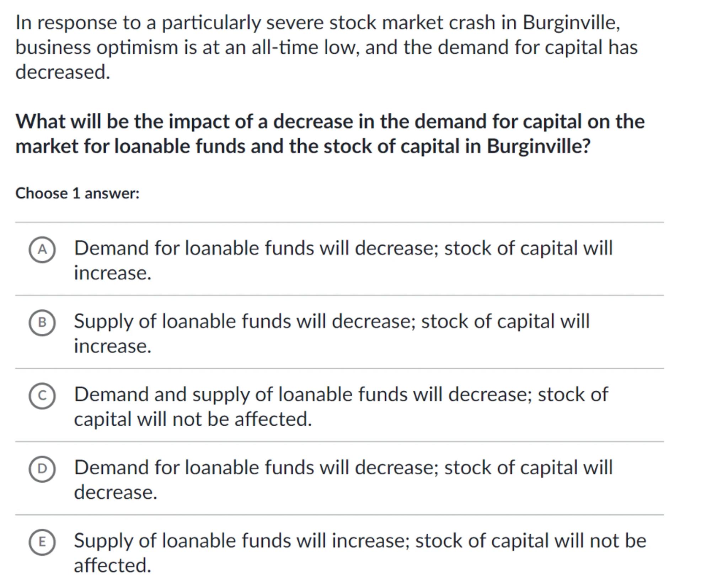Click the word 'decreased.' ending the intro
The height and width of the screenshot is (582, 728).
click(x=63, y=72)
